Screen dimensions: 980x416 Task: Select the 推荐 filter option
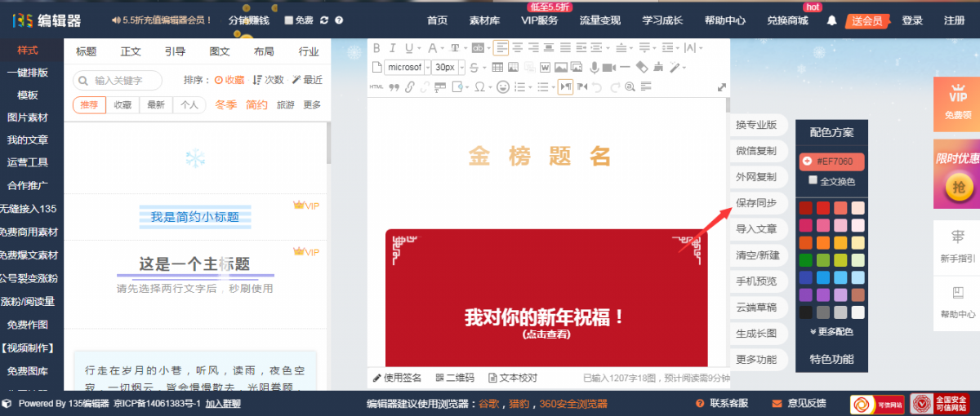click(89, 104)
